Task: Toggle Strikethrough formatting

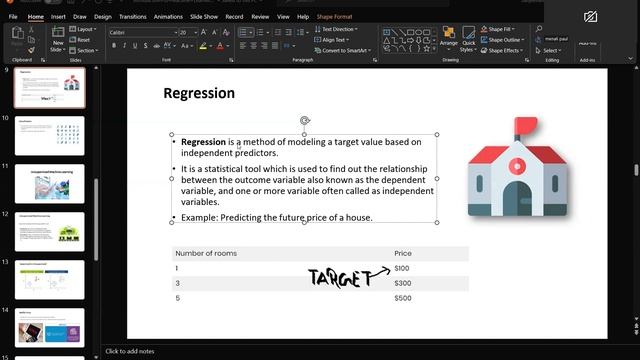Action: point(156,46)
